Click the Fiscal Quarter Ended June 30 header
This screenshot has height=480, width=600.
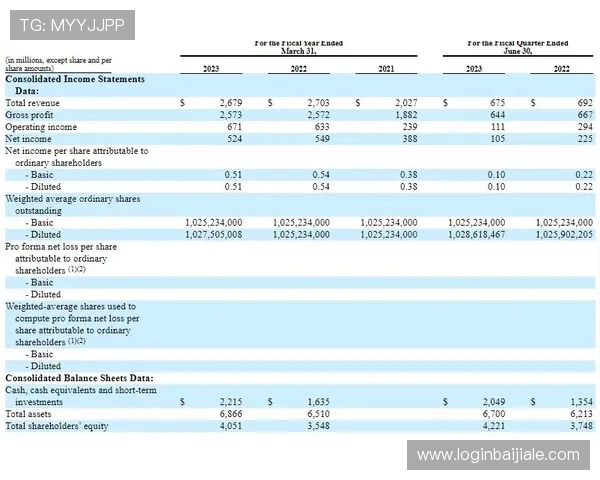pyautogui.click(x=518, y=48)
